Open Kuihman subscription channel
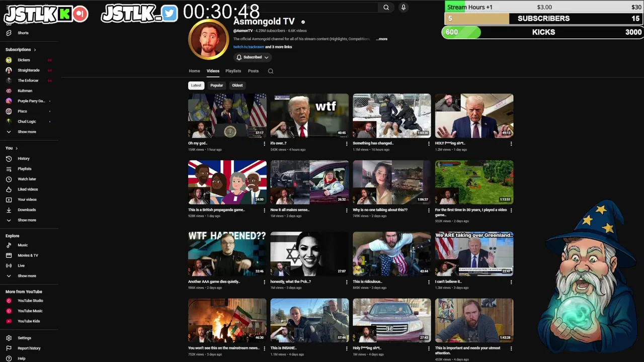The height and width of the screenshot is (362, 644). (x=25, y=90)
